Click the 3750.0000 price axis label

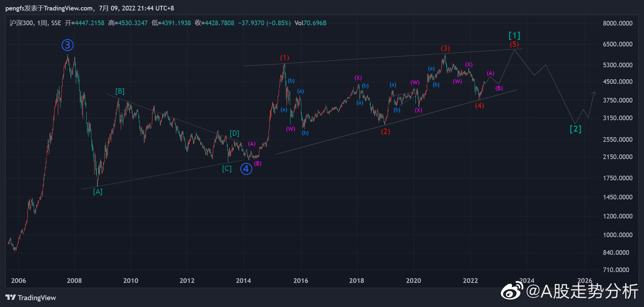[x=618, y=100]
